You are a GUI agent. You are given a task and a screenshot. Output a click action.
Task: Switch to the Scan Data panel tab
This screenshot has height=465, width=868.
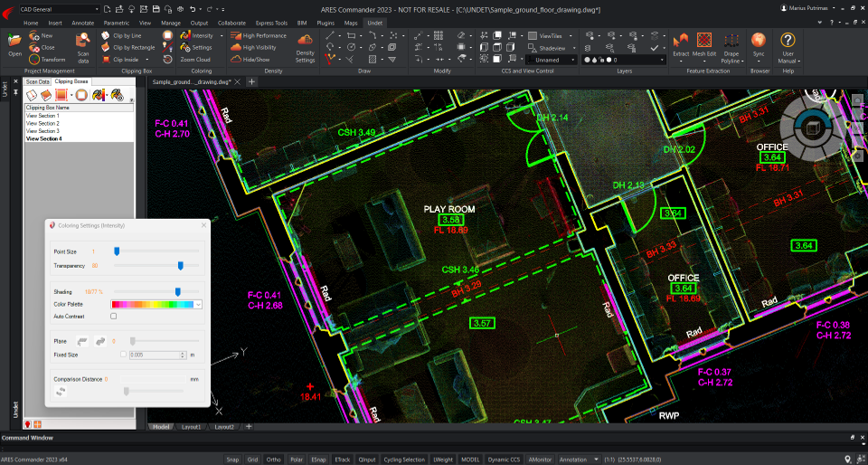pos(38,81)
